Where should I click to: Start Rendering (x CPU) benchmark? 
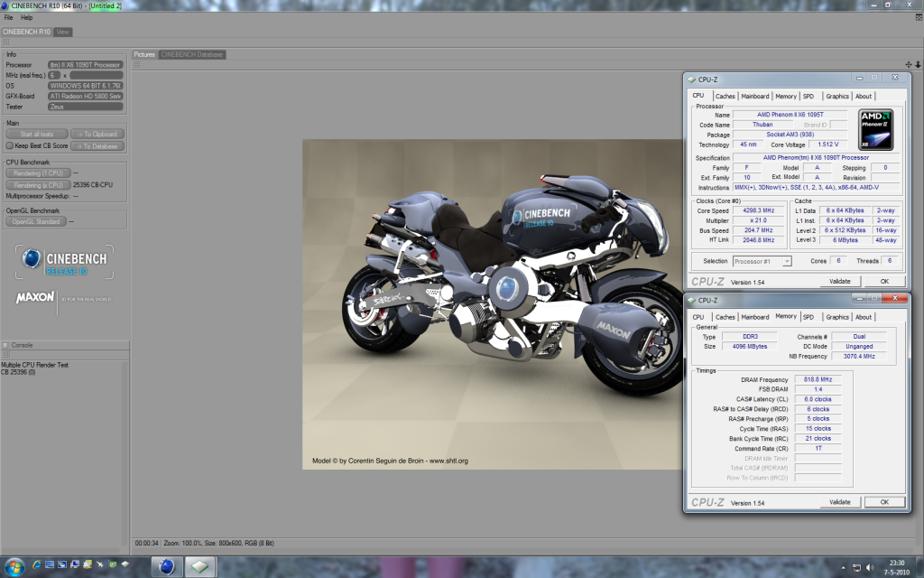point(38,185)
